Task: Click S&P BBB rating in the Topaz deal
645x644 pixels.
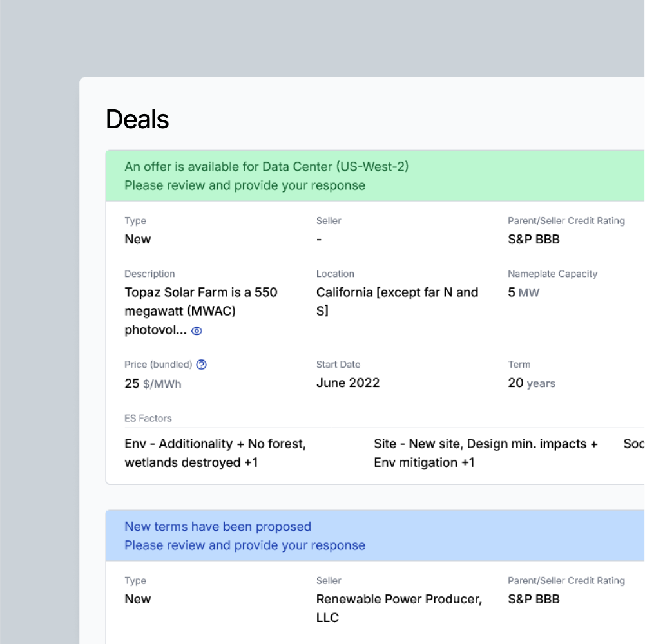Action: coord(534,240)
